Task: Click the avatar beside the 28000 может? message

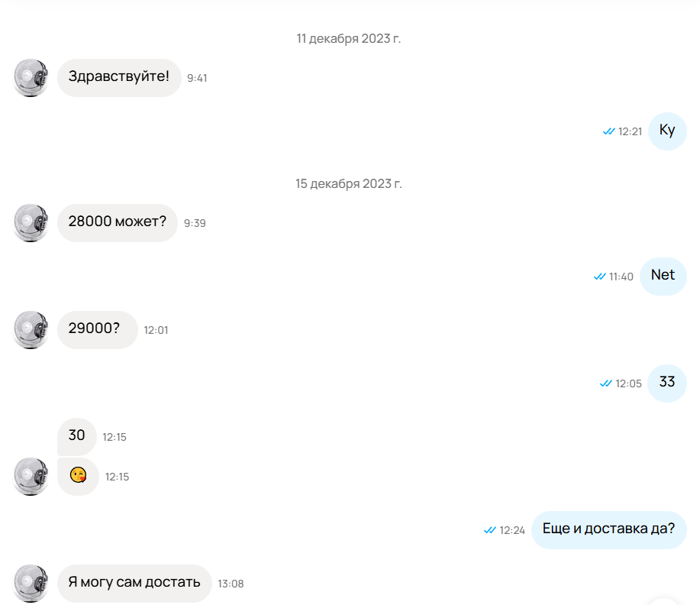Action: coord(31,223)
